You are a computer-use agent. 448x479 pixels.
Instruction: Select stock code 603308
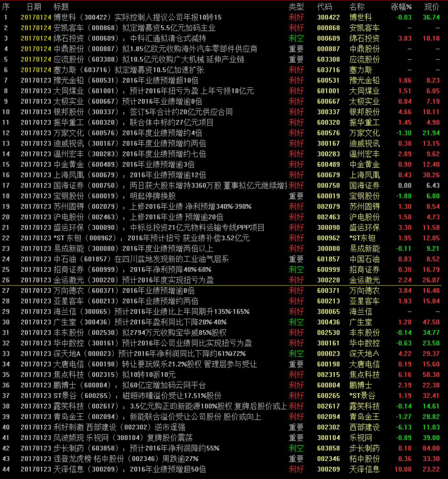coord(328,59)
